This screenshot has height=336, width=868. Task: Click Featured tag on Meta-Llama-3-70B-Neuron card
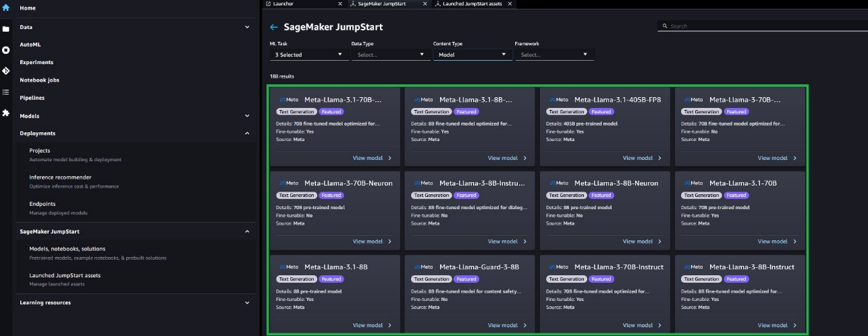331,196
